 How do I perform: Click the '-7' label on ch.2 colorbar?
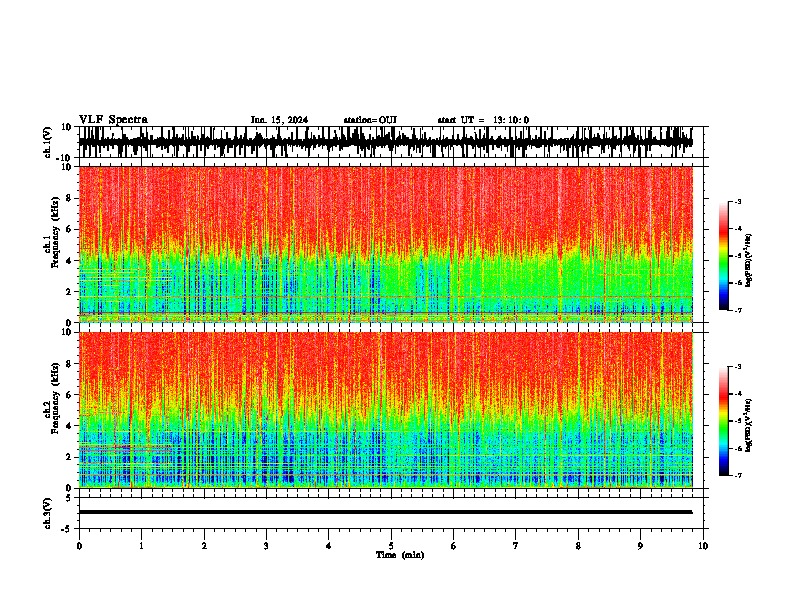(x=737, y=475)
